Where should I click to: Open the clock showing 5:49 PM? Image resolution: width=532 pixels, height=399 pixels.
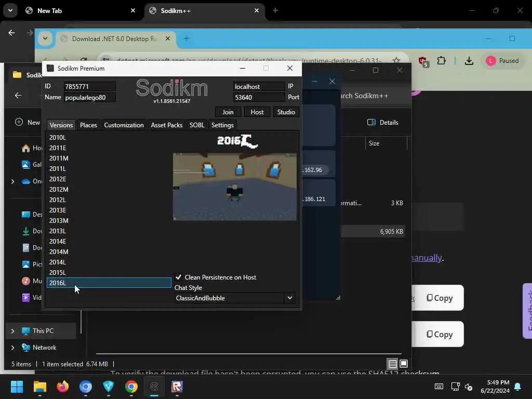[x=495, y=387]
